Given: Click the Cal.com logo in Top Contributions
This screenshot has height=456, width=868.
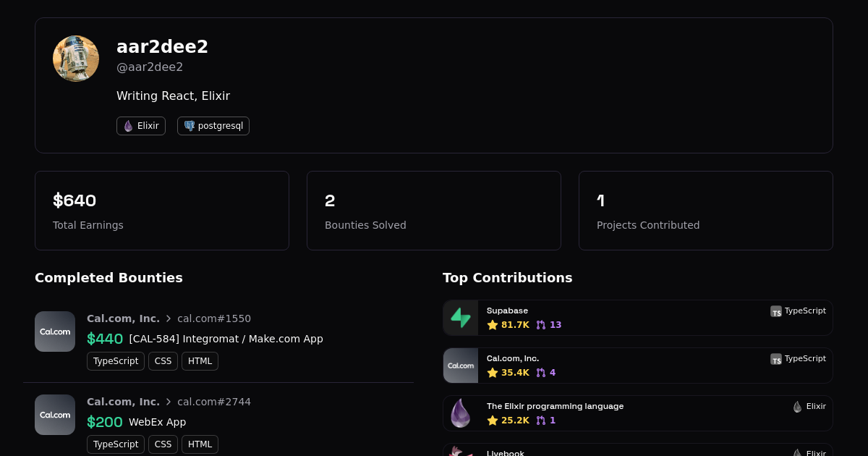Looking at the screenshot, I should pyautogui.click(x=461, y=366).
